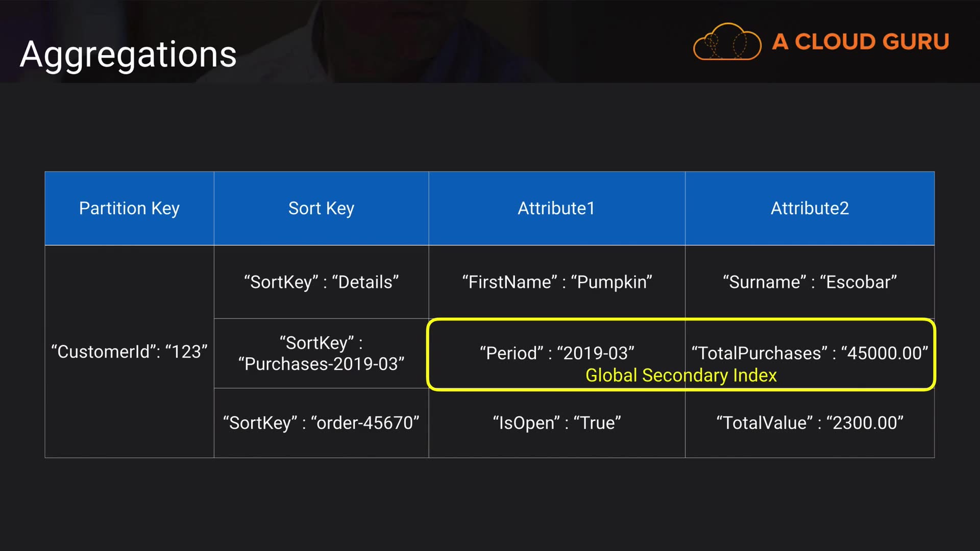Click the yellow "Global Secondary Index" label
The image size is (980, 551).
[x=681, y=375]
